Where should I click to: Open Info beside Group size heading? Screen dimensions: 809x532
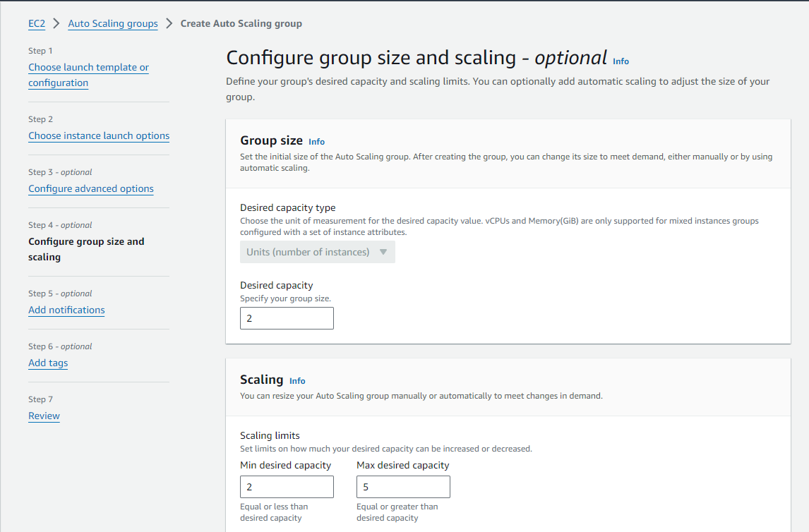[x=316, y=142]
